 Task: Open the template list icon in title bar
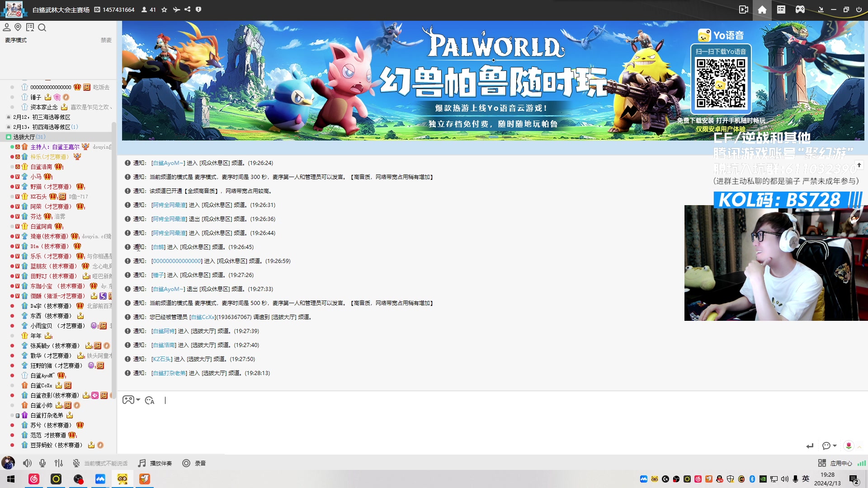[x=781, y=9]
